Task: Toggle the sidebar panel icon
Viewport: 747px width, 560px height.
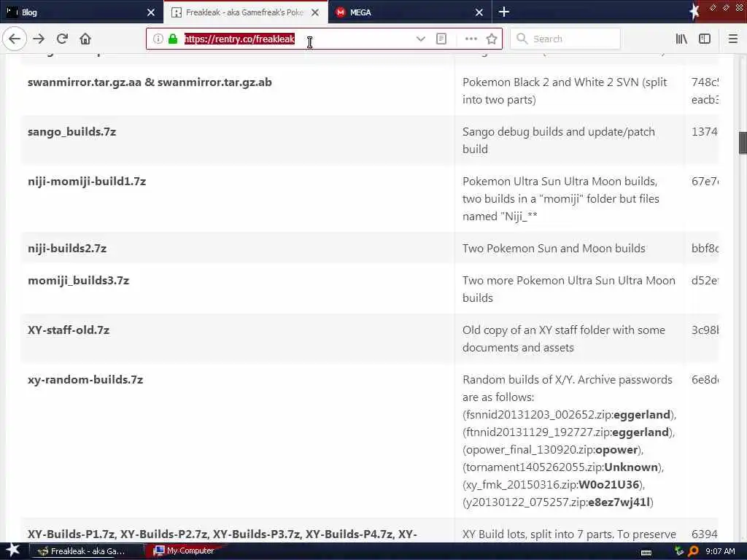Action: click(705, 39)
